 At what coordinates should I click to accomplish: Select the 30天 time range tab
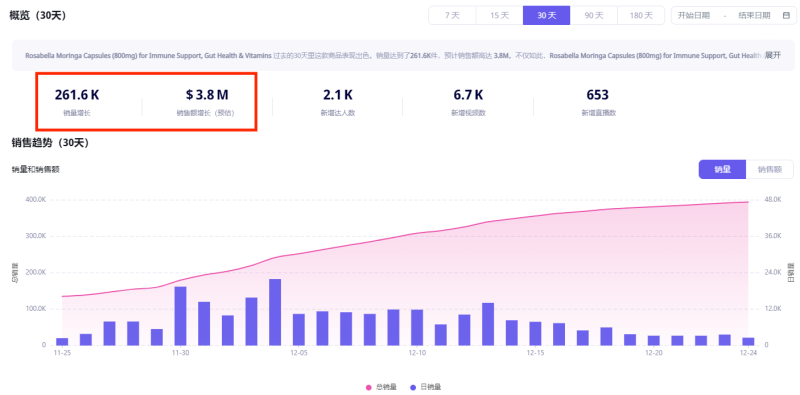546,15
